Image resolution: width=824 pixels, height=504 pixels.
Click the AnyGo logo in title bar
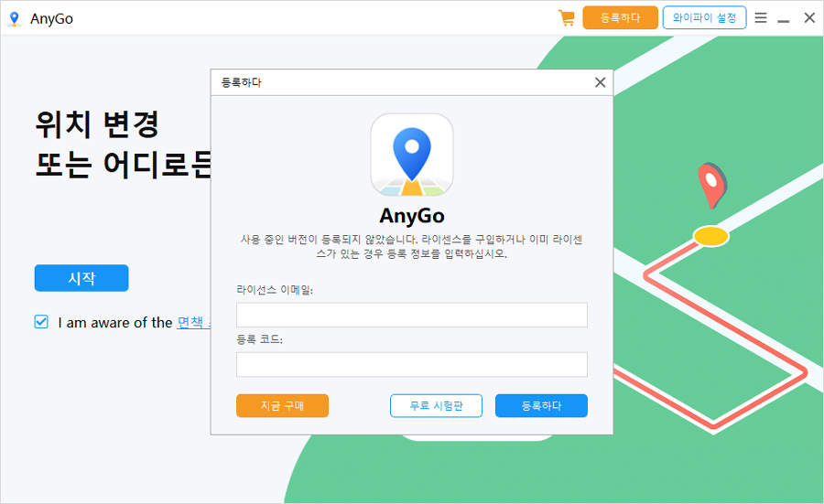(x=14, y=18)
